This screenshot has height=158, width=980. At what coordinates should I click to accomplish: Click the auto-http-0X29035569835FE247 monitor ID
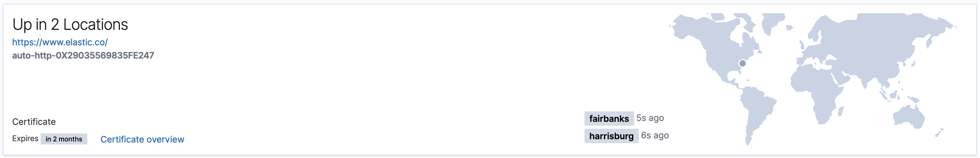[x=83, y=56]
